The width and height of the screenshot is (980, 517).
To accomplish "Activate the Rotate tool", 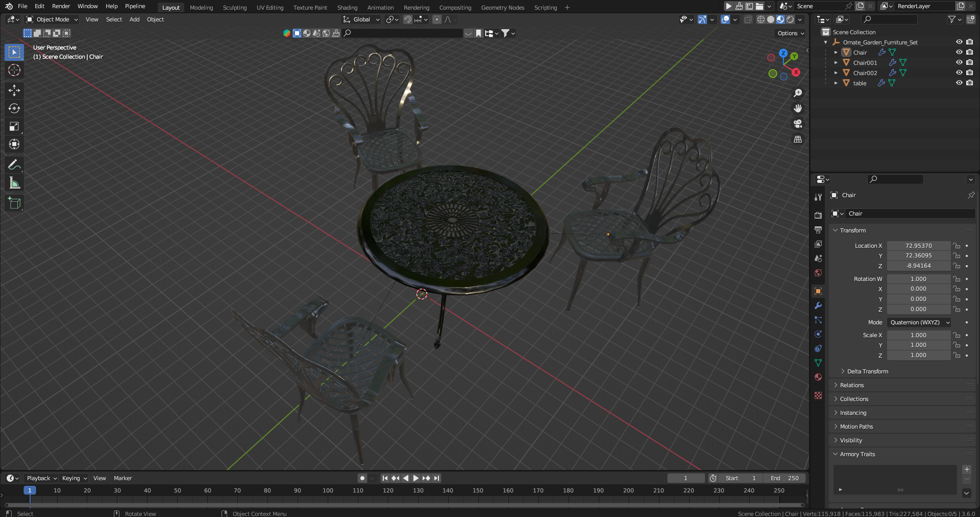I will (x=14, y=108).
